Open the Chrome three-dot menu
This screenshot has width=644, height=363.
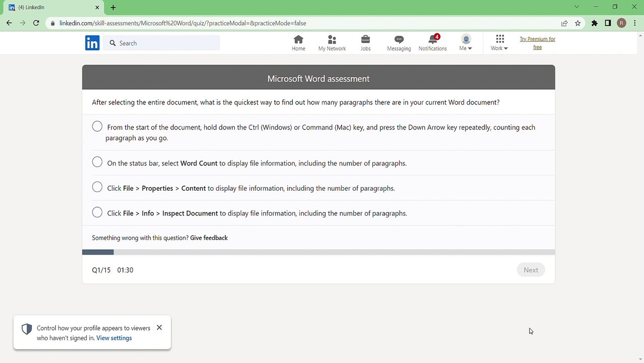tap(635, 23)
